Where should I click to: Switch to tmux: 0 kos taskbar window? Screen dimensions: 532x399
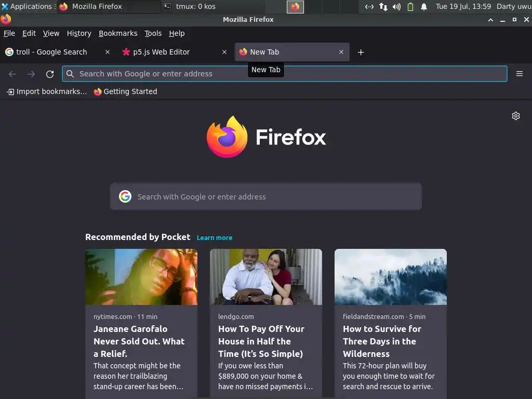coord(212,6)
